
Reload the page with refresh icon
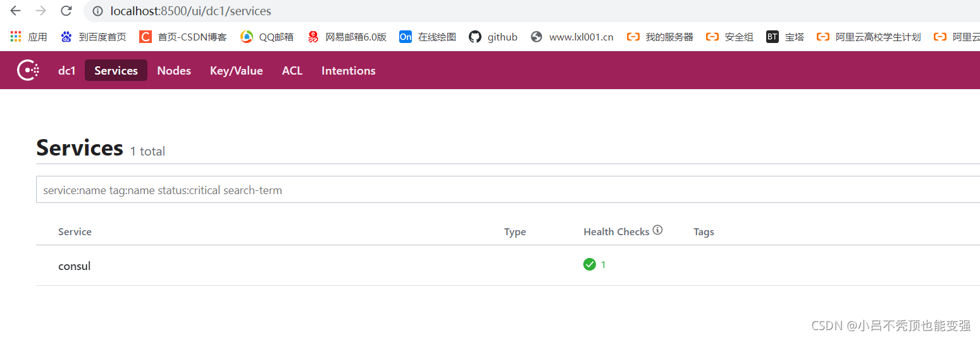click(66, 11)
